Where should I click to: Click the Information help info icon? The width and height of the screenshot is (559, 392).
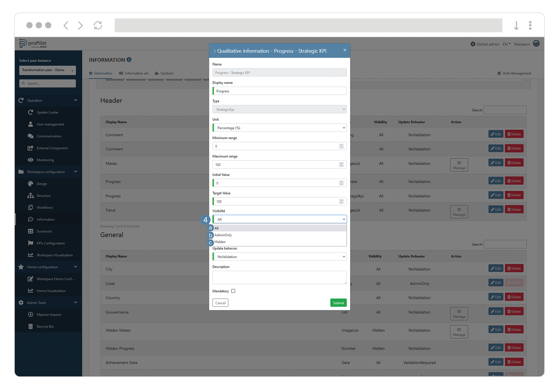129,60
